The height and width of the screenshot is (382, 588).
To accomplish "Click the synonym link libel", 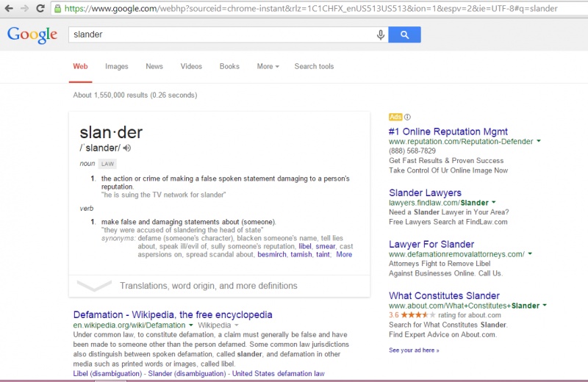I will (x=305, y=246).
